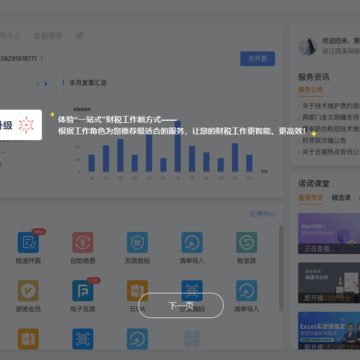Open the 阅读与分析 course thumbnail
This screenshot has width=360, height=360.
click(329, 282)
